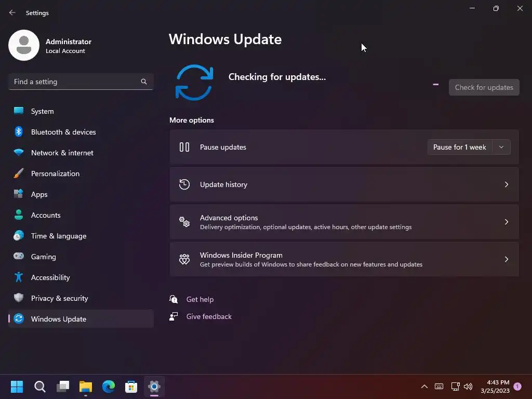Click the Windows Insider Program title
Image resolution: width=532 pixels, height=399 pixels.
pos(241,255)
